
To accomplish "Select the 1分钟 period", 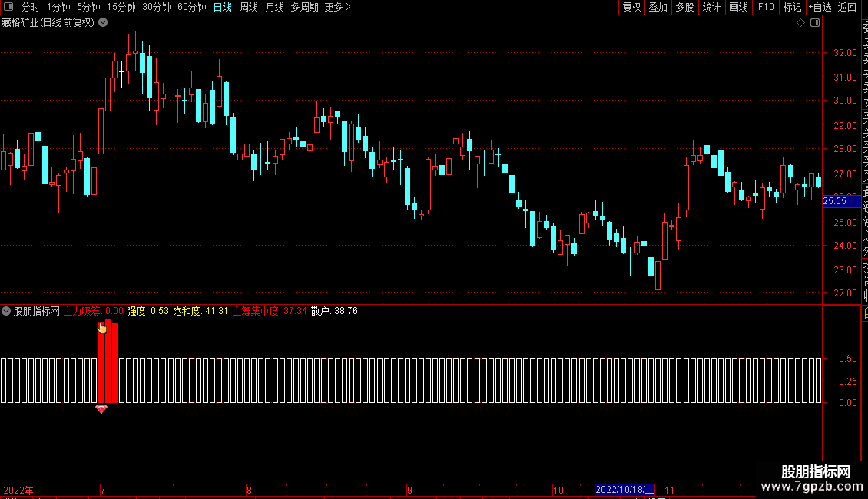I will click(x=58, y=7).
